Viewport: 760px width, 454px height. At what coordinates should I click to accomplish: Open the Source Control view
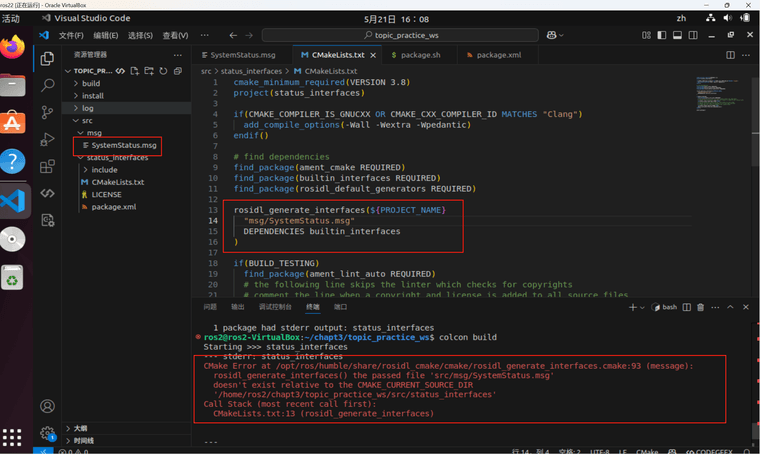click(47, 112)
